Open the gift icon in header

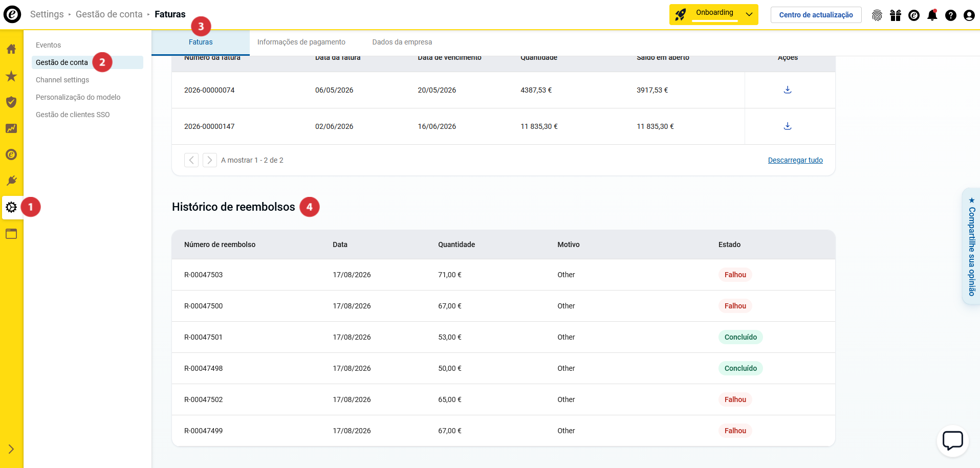tap(896, 15)
